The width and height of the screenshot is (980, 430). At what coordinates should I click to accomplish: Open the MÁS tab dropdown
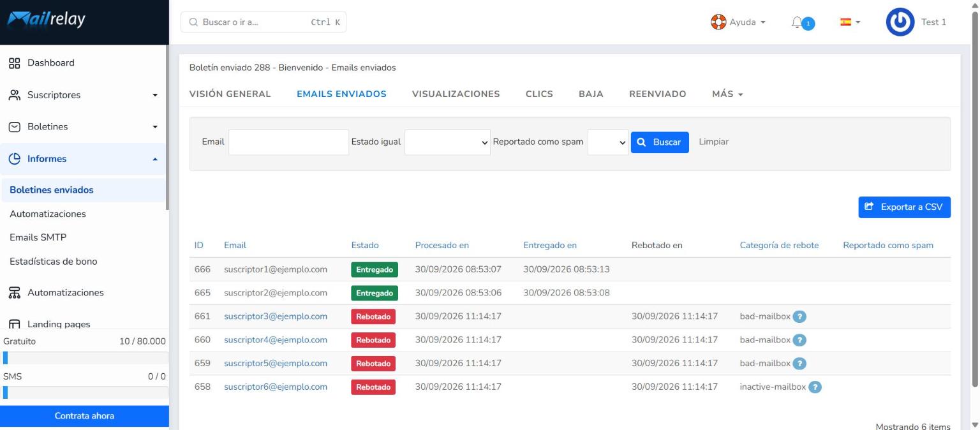pos(728,94)
